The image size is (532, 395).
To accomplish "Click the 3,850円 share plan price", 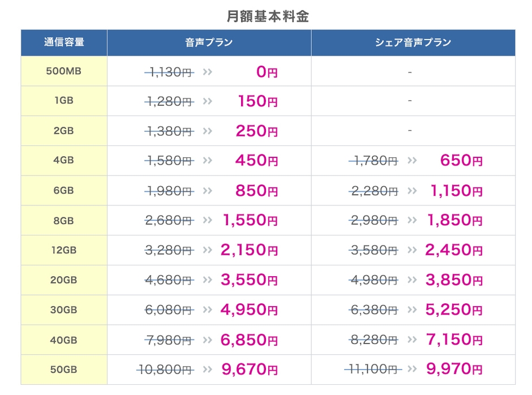I will coord(456,280).
